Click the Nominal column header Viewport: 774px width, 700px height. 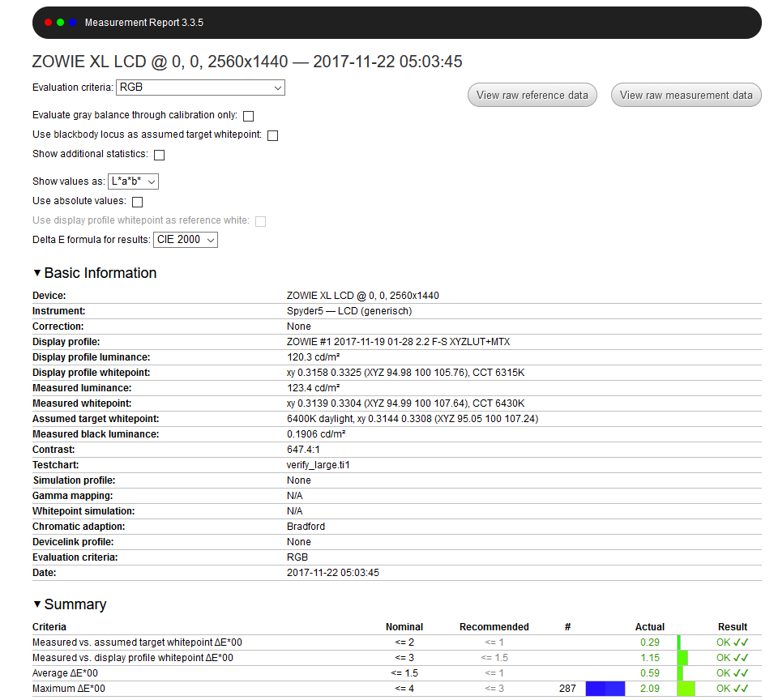pos(404,627)
